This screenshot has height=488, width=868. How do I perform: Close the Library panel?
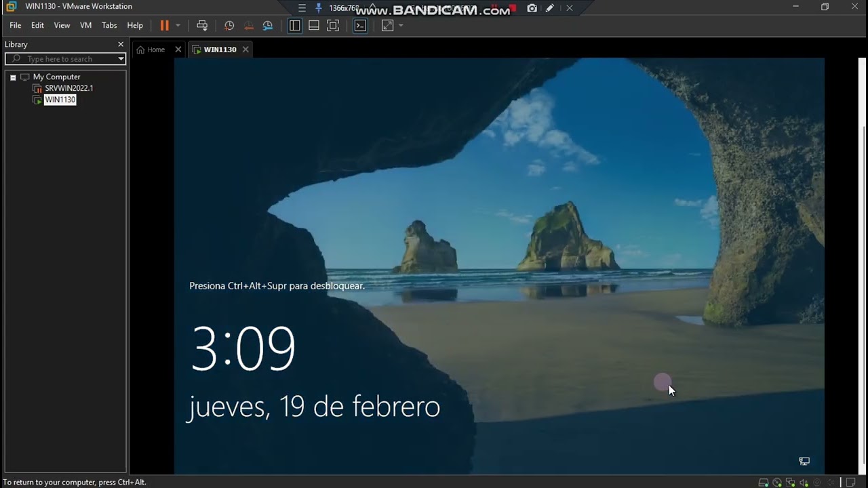pyautogui.click(x=121, y=44)
